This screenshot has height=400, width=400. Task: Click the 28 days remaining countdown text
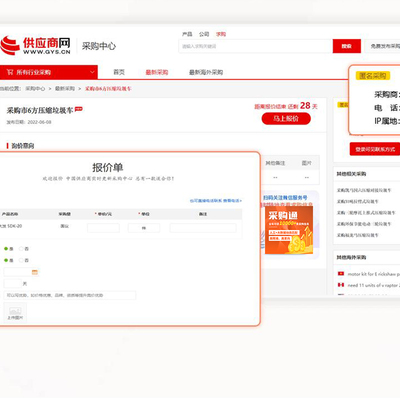coord(286,106)
